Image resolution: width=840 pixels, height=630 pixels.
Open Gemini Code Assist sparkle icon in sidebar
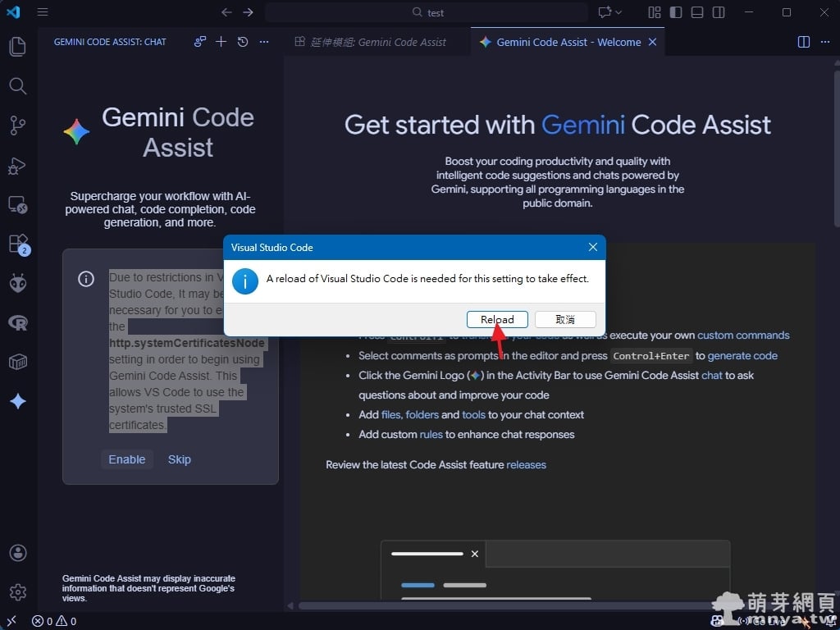click(x=17, y=401)
